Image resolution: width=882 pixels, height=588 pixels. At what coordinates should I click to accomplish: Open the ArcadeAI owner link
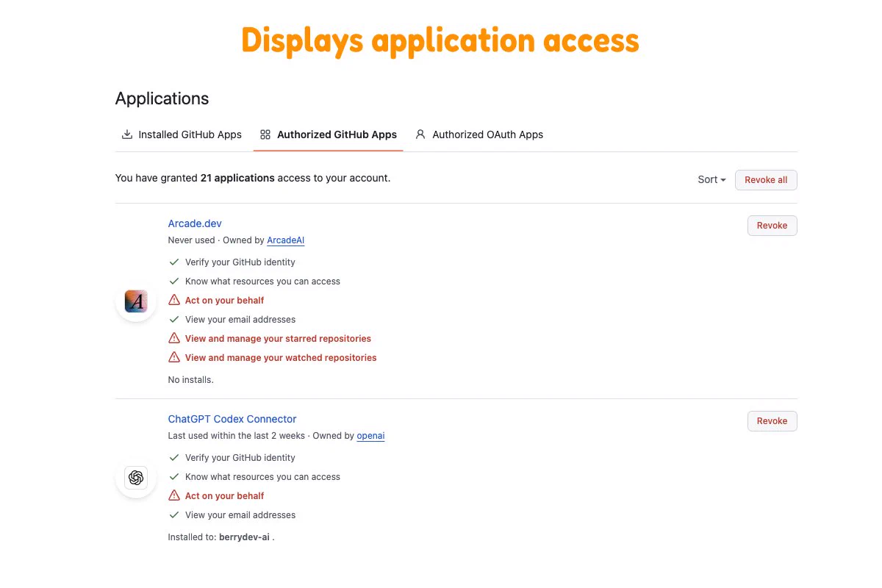(x=285, y=240)
